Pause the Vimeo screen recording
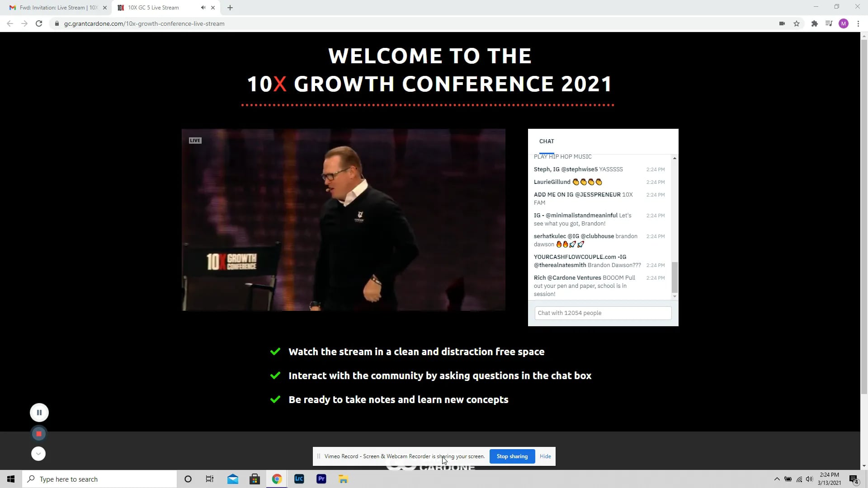The image size is (868, 488). click(39, 412)
